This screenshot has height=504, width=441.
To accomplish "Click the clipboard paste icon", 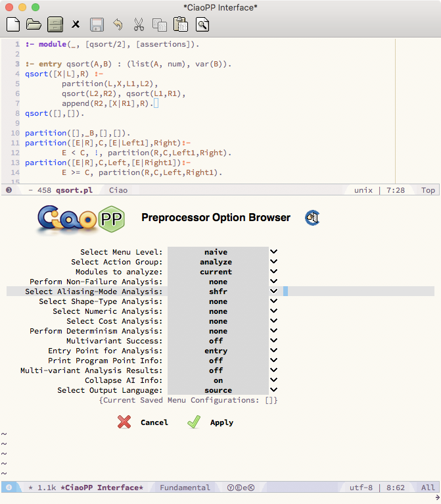I will 181,25.
